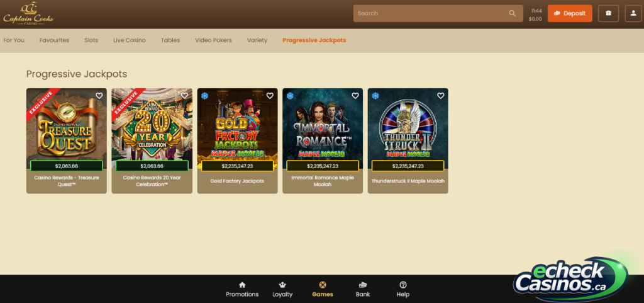644x303 pixels.
Task: Click the Loyalty crown icon
Action: 282,285
